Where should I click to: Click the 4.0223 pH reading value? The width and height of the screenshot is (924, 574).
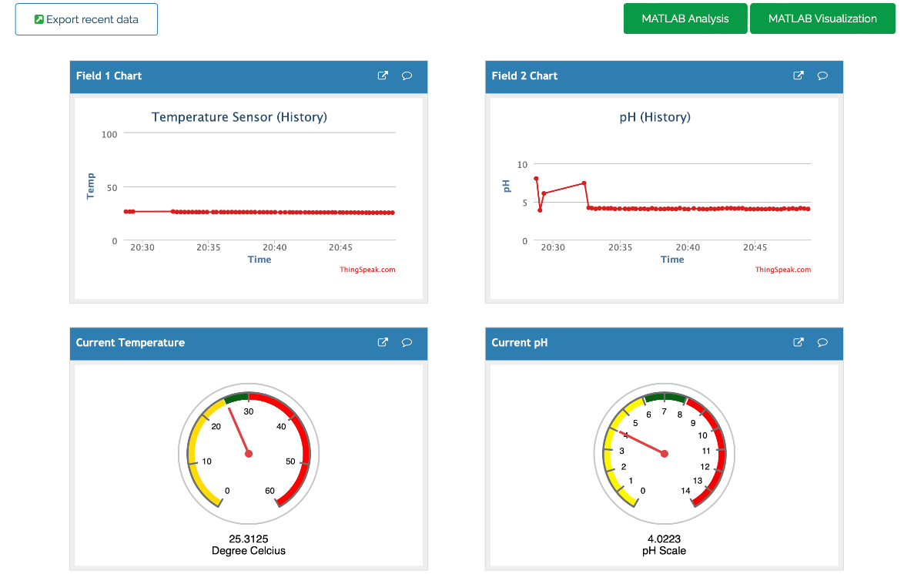[x=664, y=539]
